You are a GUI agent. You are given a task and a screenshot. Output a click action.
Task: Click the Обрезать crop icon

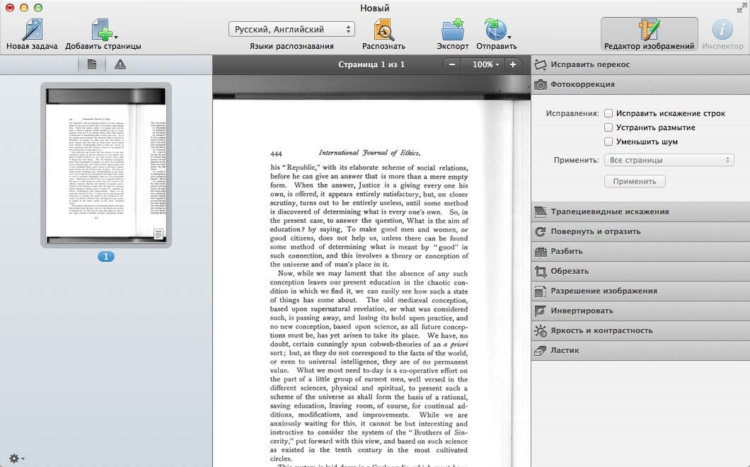click(540, 271)
